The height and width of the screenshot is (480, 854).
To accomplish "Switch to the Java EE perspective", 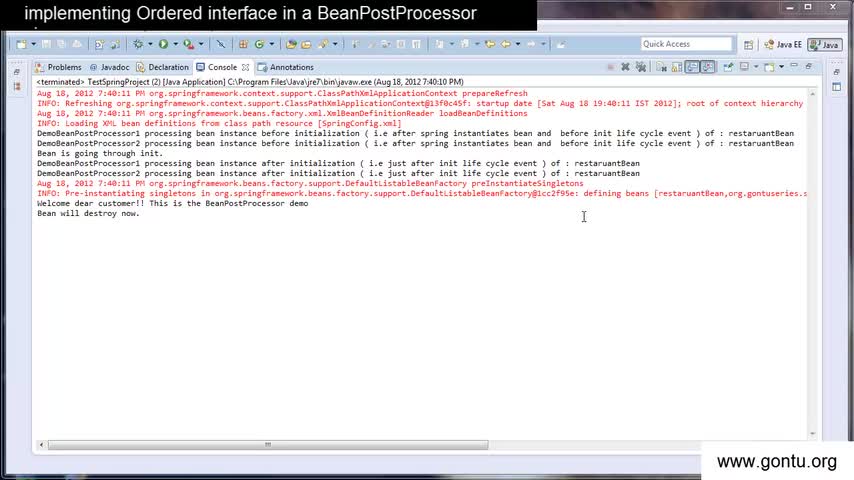I will coord(783,45).
